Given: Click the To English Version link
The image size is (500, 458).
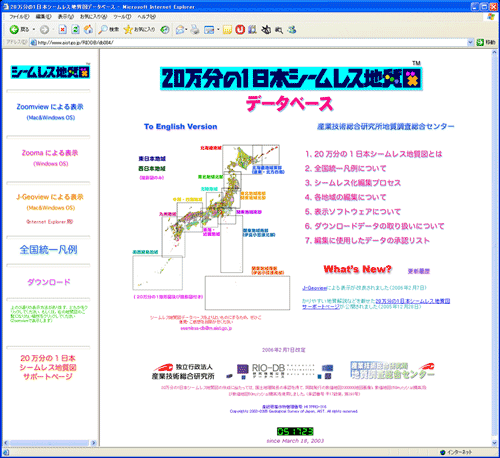Looking at the screenshot, I should pyautogui.click(x=180, y=127).
